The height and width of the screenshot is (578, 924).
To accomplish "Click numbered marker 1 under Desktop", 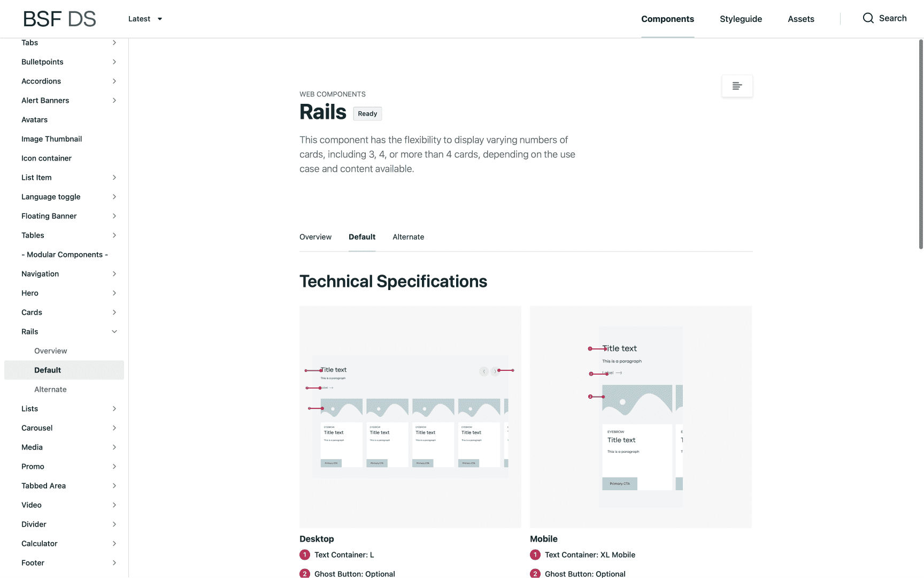I will pos(305,555).
